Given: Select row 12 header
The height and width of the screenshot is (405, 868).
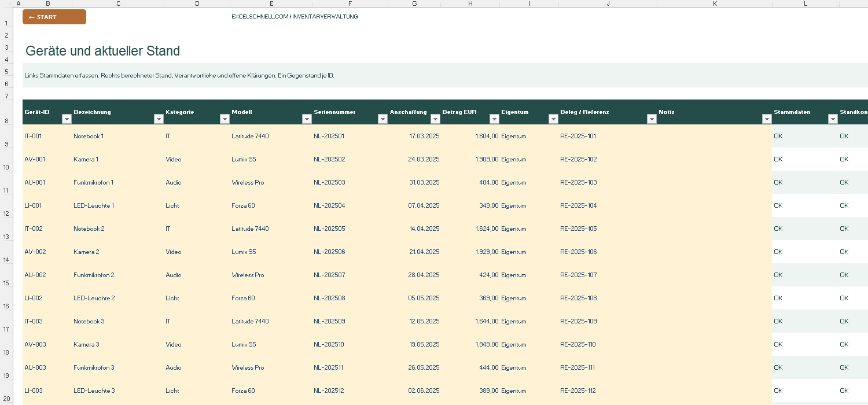Looking at the screenshot, I should 6,205.
